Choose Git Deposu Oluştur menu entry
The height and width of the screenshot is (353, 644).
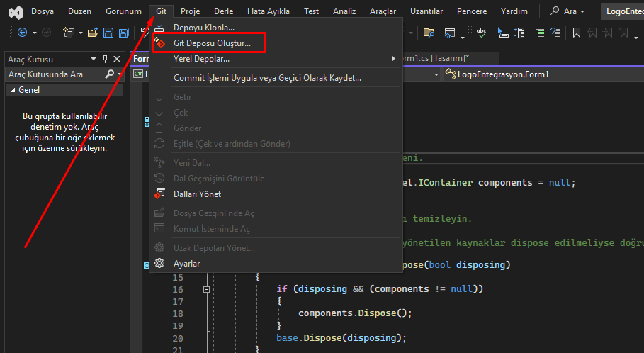click(275, 43)
